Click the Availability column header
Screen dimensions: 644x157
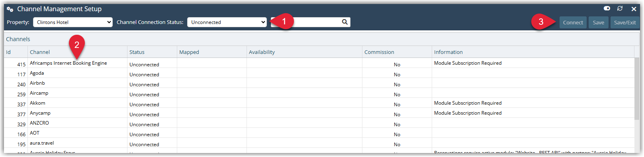click(x=304, y=52)
